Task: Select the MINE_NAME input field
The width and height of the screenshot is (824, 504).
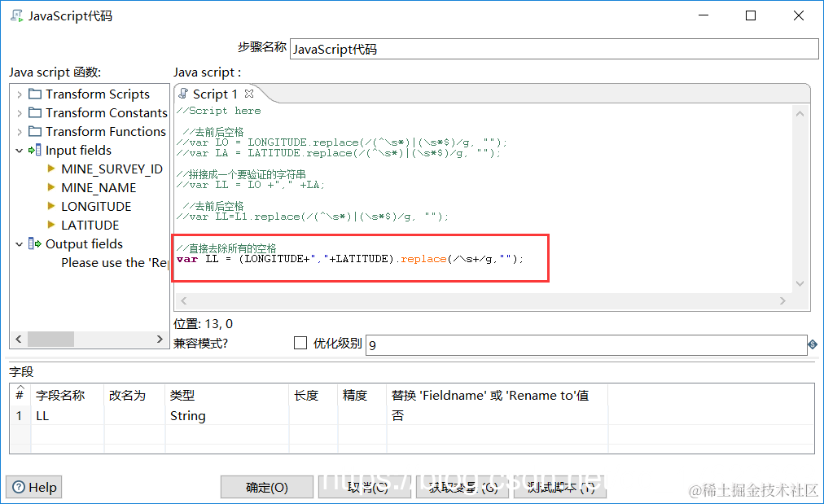Action: [99, 187]
